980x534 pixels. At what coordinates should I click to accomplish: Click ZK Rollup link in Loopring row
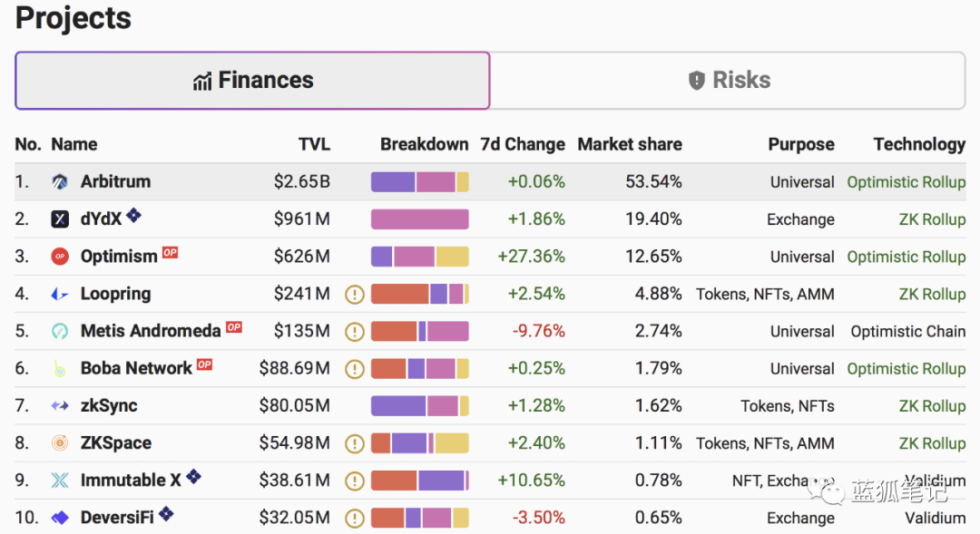point(933,294)
